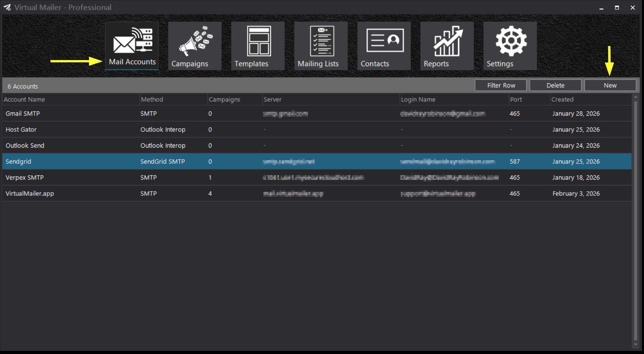The image size is (644, 354).
Task: Click port 465 in VirtualMailer.app row
Action: click(515, 193)
